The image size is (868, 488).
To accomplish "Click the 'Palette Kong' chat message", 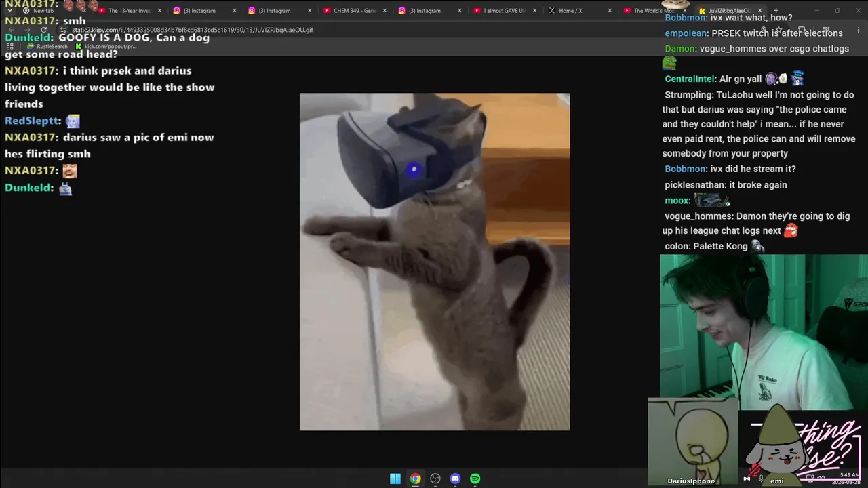I will [720, 246].
